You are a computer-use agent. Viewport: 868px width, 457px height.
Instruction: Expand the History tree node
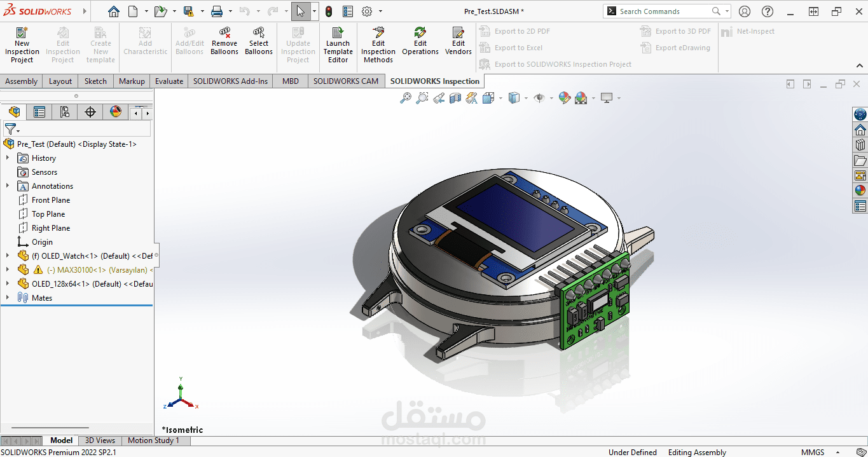(x=8, y=158)
